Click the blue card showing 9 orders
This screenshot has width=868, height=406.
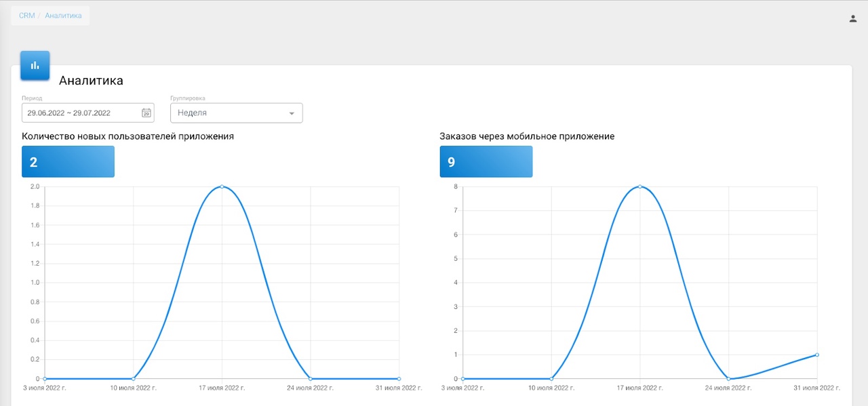tap(486, 162)
